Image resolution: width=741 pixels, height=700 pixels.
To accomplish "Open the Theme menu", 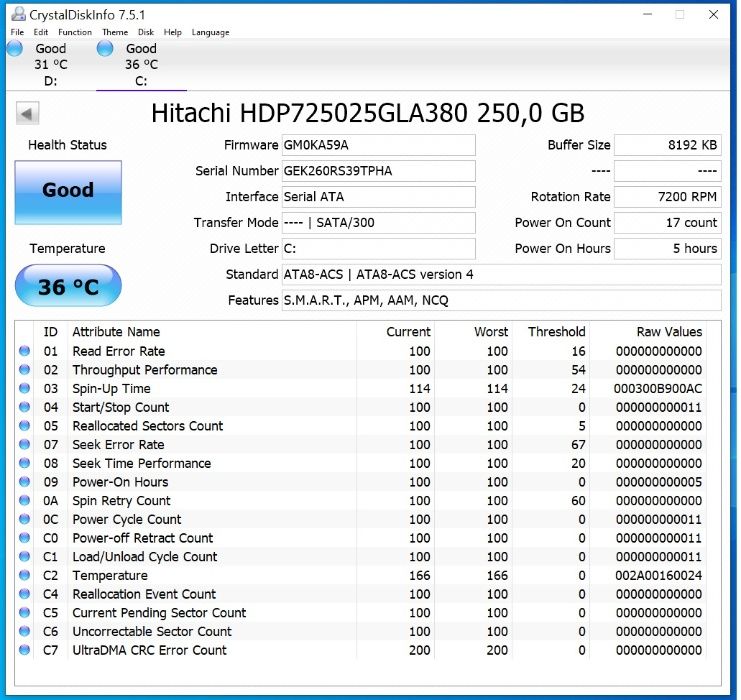I will pyautogui.click(x=115, y=32).
